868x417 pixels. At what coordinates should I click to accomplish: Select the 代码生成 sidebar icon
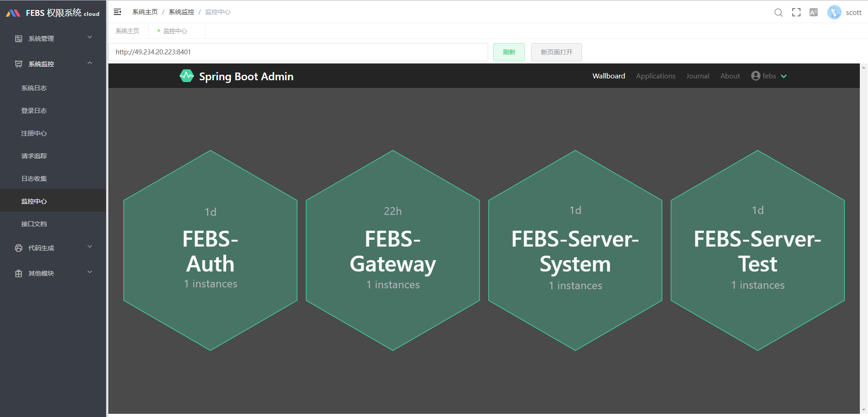[18, 248]
